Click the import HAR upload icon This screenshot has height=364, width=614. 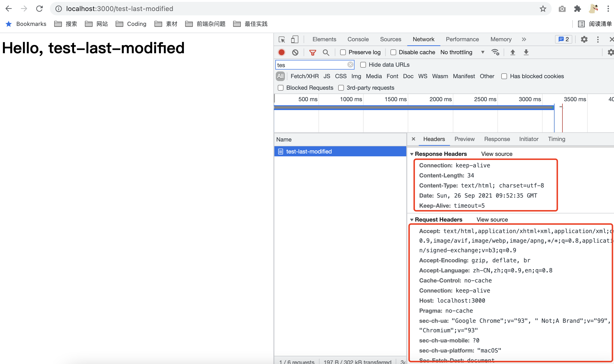pos(513,52)
